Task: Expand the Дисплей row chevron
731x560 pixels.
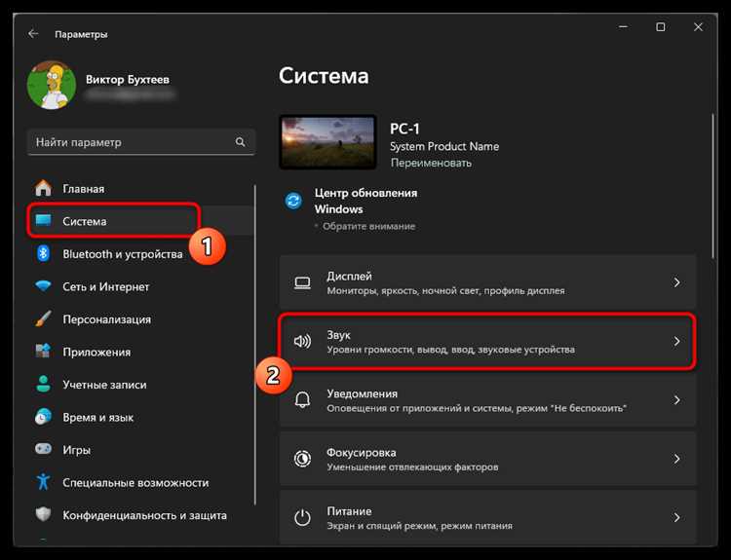Action: [676, 282]
